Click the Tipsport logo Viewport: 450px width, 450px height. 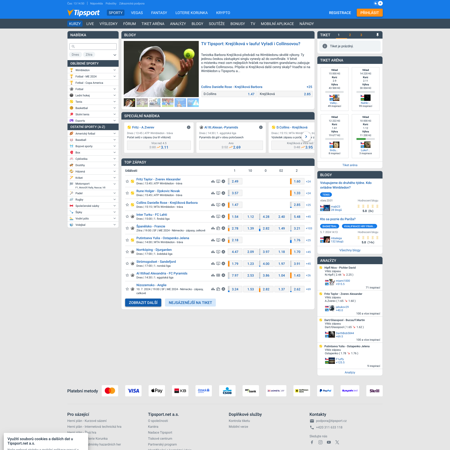pyautogui.click(x=83, y=13)
